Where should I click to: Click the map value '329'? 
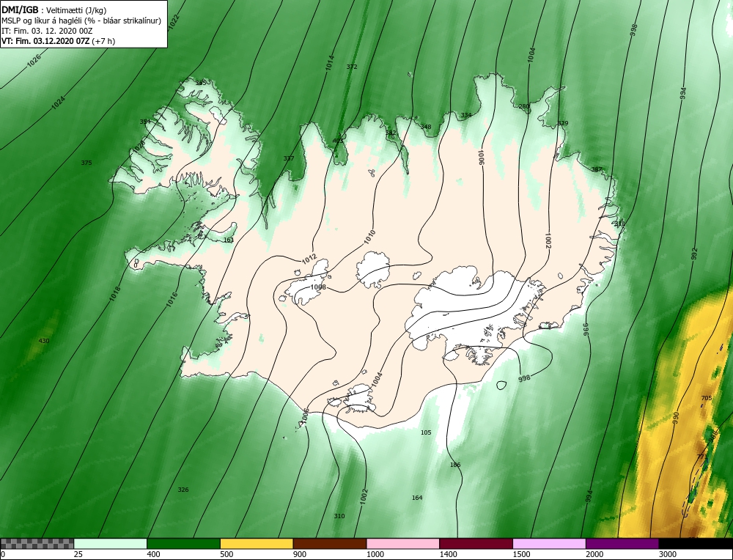tap(563, 123)
